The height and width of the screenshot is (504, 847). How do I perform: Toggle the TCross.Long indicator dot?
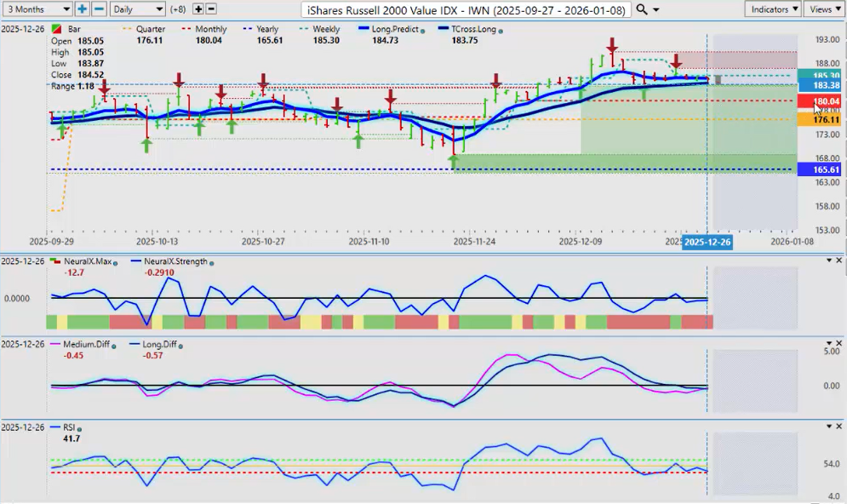point(500,30)
